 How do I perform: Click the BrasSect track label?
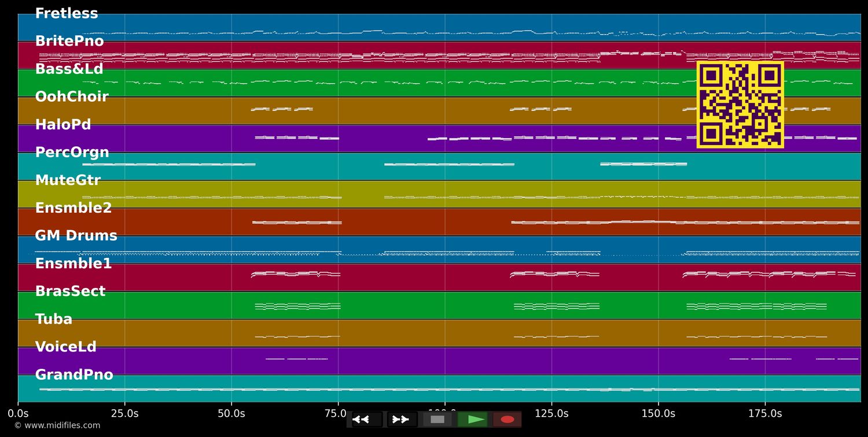[70, 291]
